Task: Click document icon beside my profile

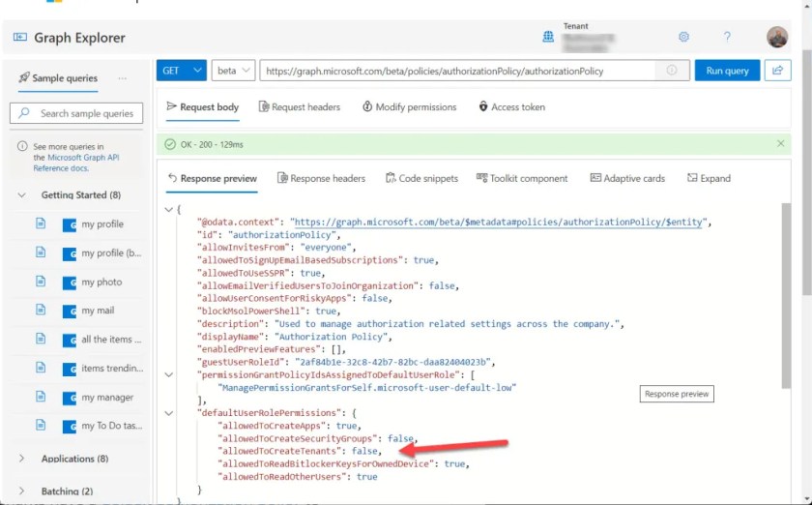Action: point(41,223)
